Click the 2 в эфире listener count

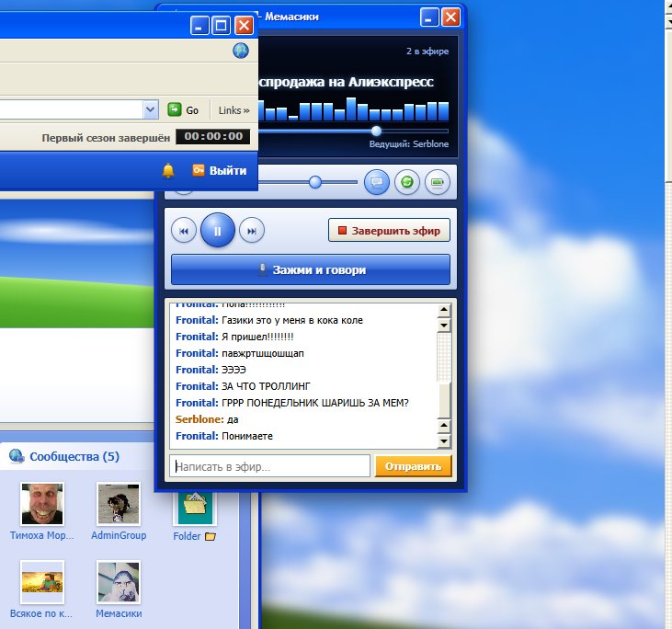[x=427, y=51]
